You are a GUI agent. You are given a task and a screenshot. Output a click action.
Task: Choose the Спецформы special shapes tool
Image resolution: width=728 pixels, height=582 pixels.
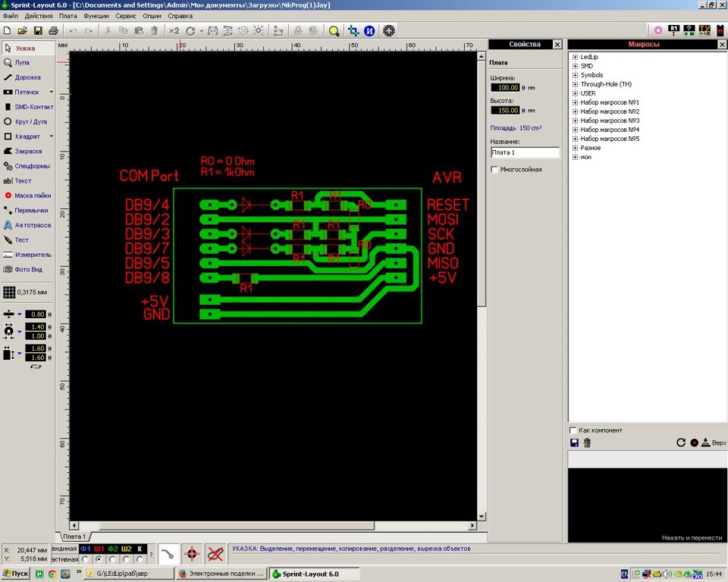[x=27, y=166]
